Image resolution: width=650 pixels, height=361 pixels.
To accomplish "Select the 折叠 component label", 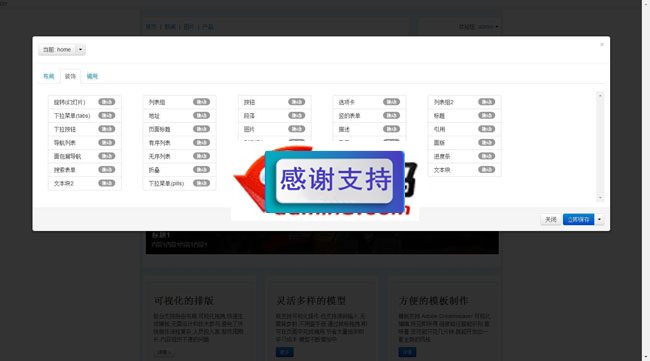I will 154,170.
